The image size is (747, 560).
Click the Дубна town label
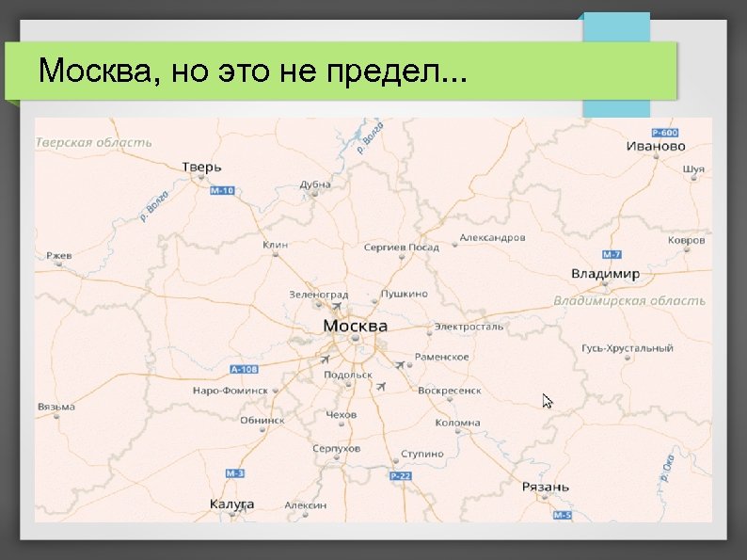point(315,184)
